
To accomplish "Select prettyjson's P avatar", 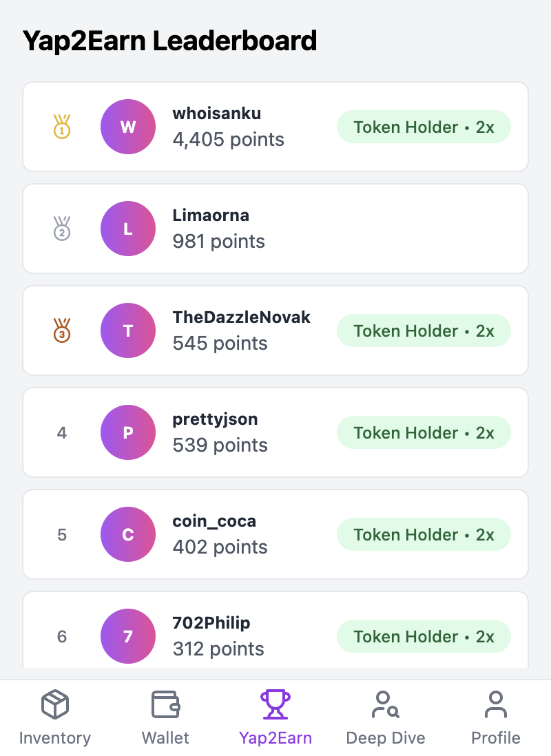I will pos(128,432).
